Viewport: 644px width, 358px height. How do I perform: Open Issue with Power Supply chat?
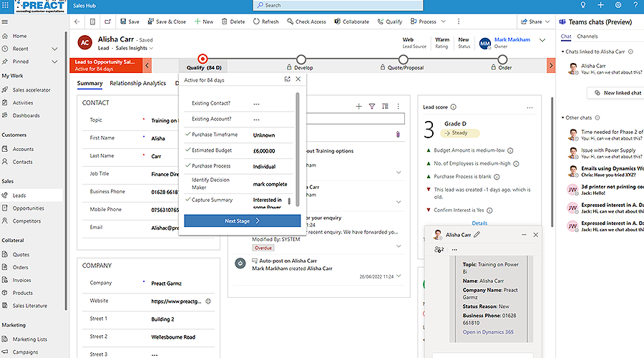(605, 153)
